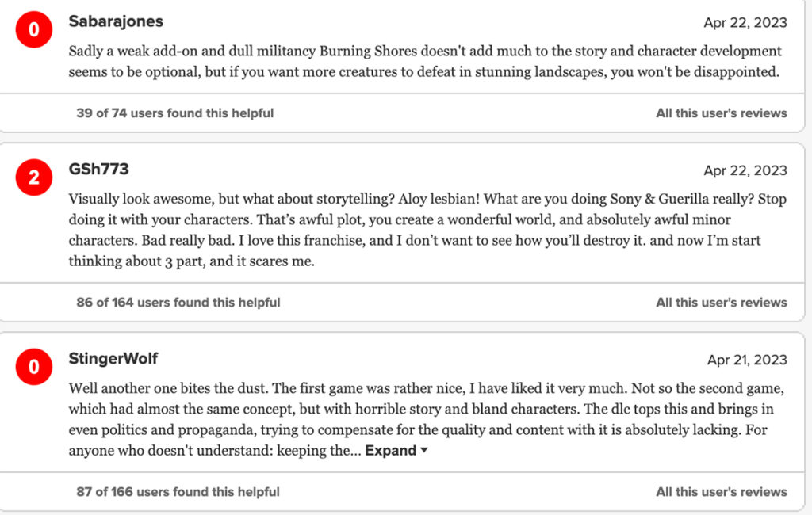Click '86 of 164 users found this helpful'
The height and width of the screenshot is (515, 812).
(178, 303)
